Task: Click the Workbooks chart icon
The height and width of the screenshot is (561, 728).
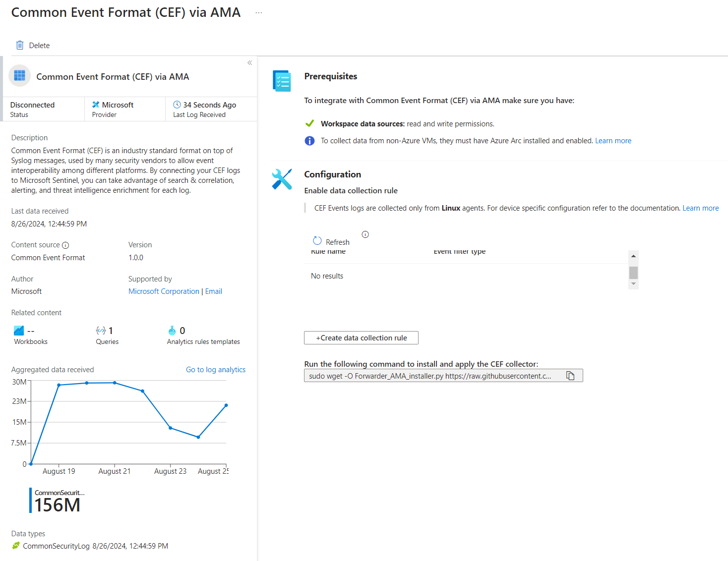Action: pyautogui.click(x=19, y=331)
